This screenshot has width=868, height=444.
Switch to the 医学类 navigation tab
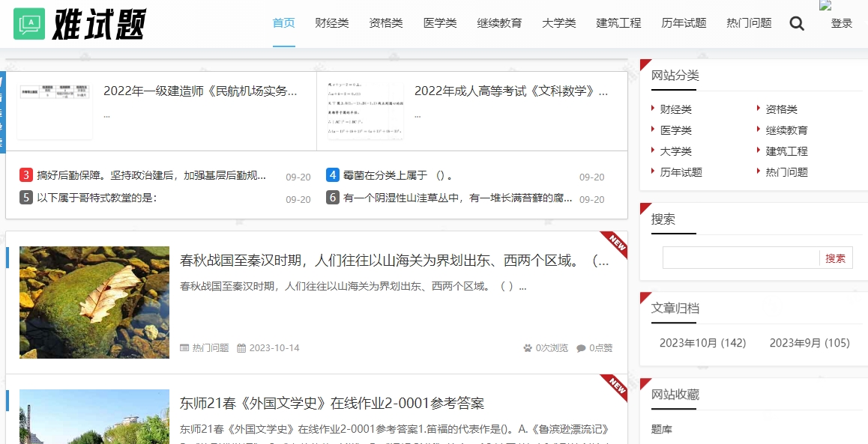[x=440, y=23]
